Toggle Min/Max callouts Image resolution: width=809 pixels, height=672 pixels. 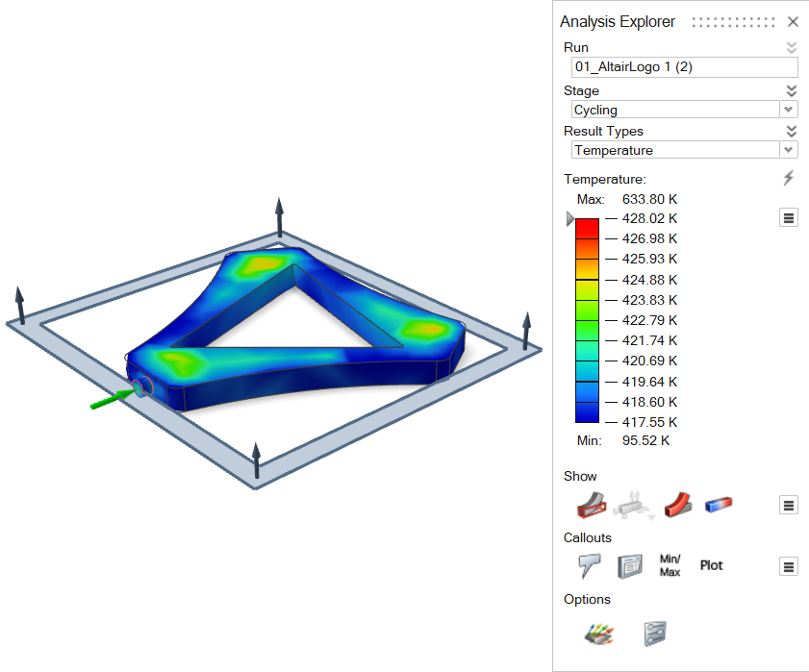(670, 565)
